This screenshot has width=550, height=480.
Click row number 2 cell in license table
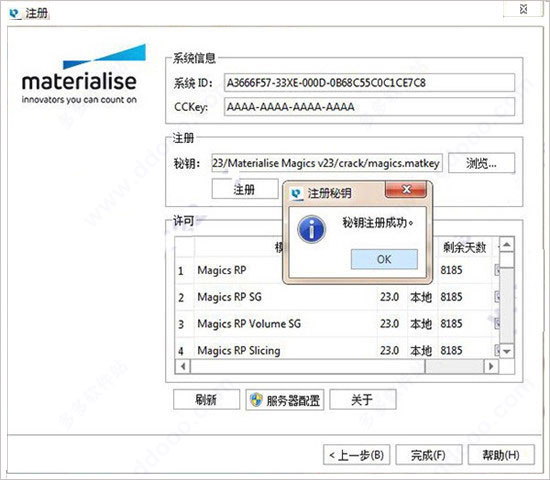tap(181, 297)
